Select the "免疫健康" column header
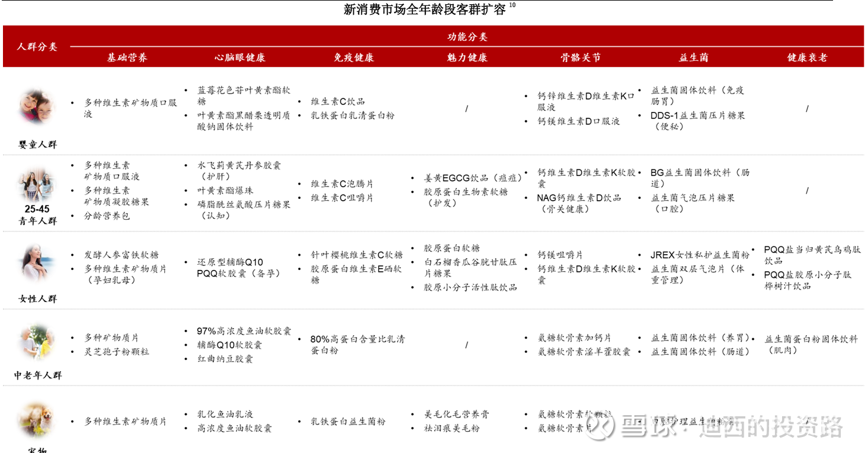This screenshot has width=868, height=453. 354,57
